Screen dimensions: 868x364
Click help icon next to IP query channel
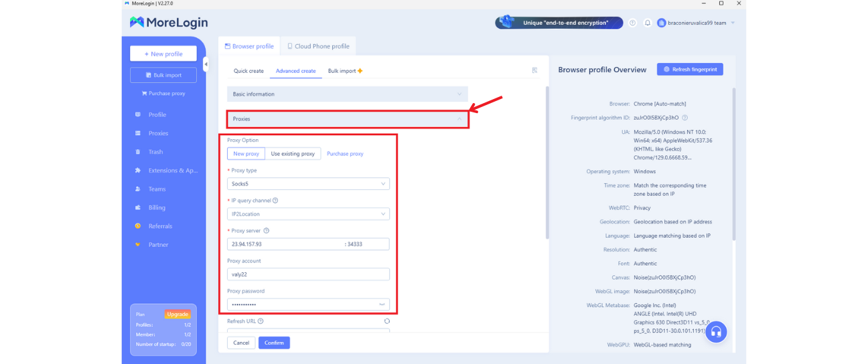pyautogui.click(x=275, y=201)
